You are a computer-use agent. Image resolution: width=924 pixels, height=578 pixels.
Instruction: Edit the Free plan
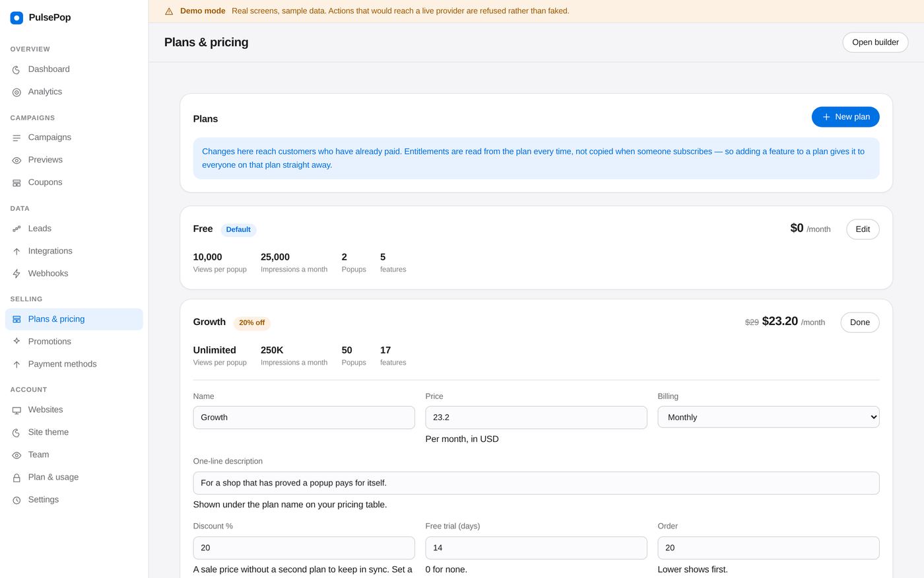(863, 229)
